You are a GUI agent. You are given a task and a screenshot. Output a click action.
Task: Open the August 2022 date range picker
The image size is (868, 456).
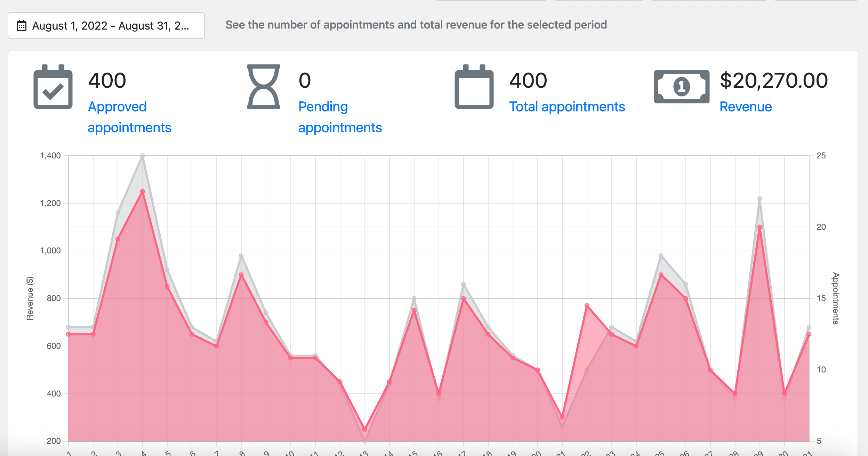click(x=106, y=25)
